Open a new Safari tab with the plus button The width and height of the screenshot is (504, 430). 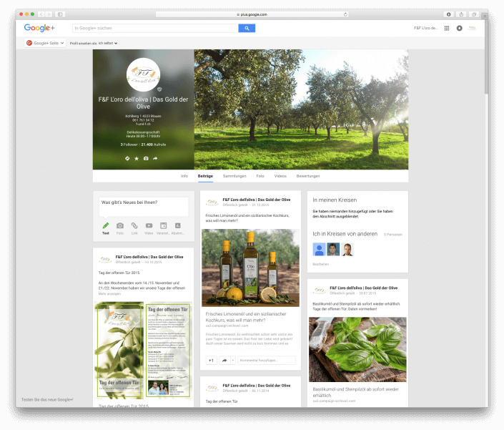point(485,15)
